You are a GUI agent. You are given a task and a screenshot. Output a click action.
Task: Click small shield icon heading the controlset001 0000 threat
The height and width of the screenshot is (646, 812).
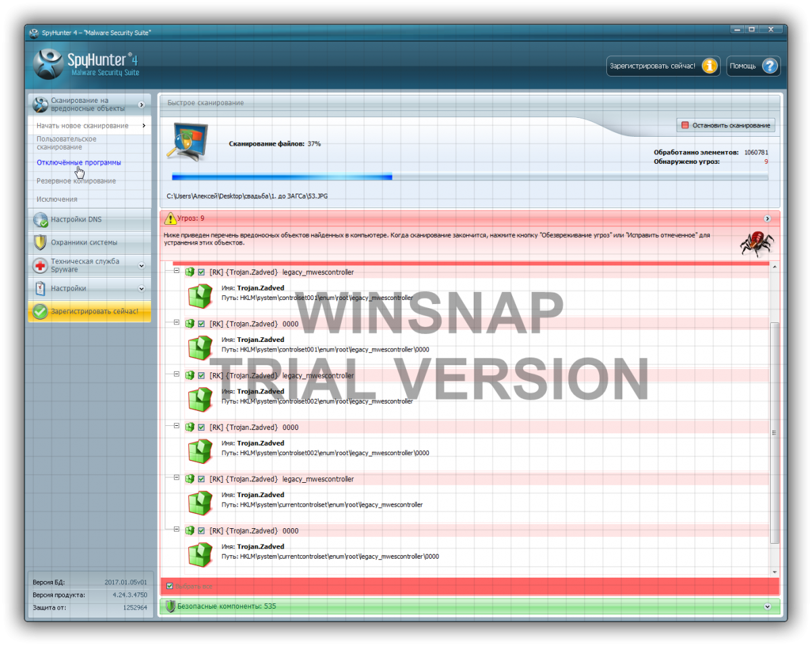(x=190, y=324)
